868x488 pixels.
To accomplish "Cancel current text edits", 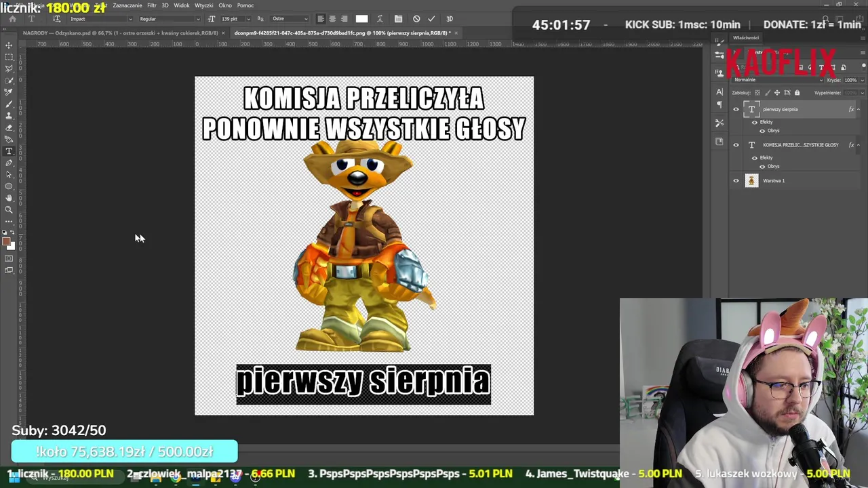I will click(416, 18).
